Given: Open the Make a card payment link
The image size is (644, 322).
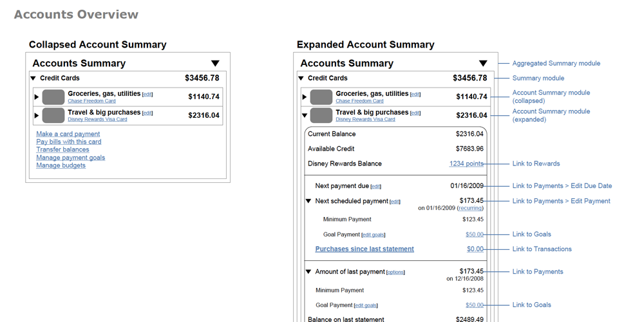Looking at the screenshot, I should pyautogui.click(x=68, y=134).
